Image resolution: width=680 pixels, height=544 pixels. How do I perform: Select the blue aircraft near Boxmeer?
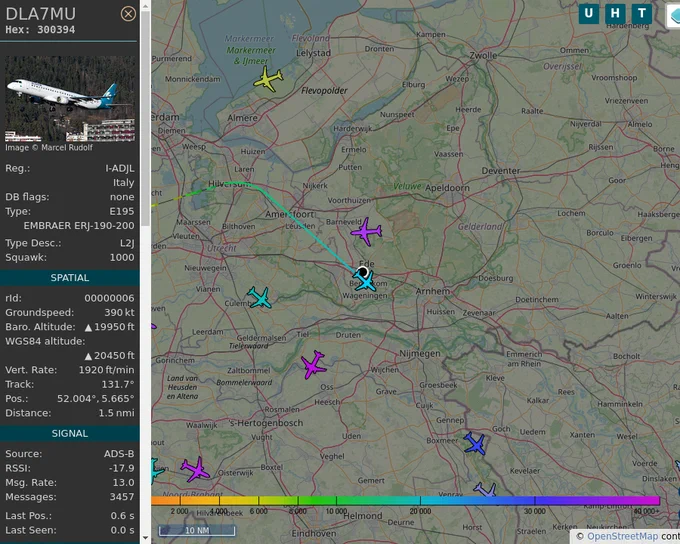pyautogui.click(x=474, y=443)
